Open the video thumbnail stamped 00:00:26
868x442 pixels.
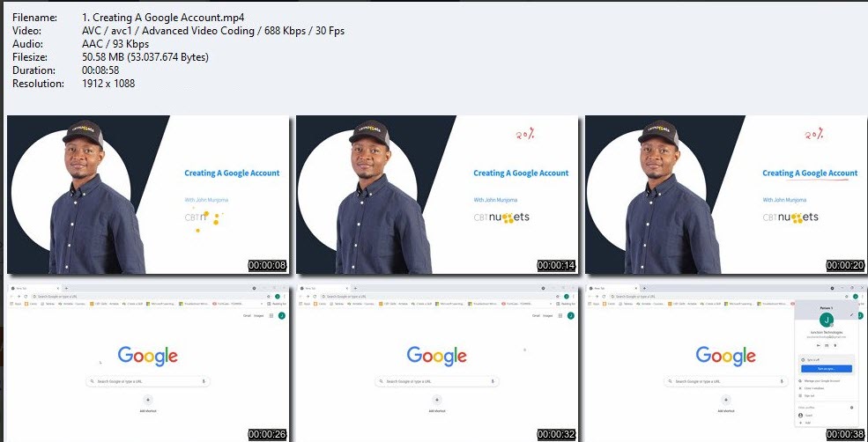(148, 363)
